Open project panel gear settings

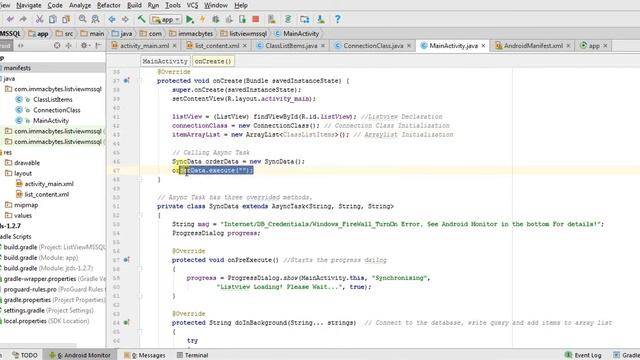tap(84, 45)
